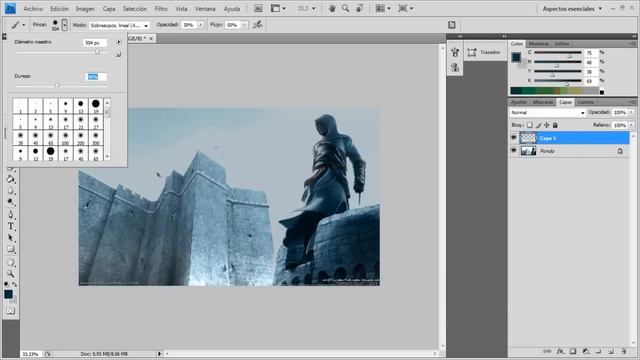Open the Capa menu
The width and height of the screenshot is (640, 360).
[x=109, y=9]
